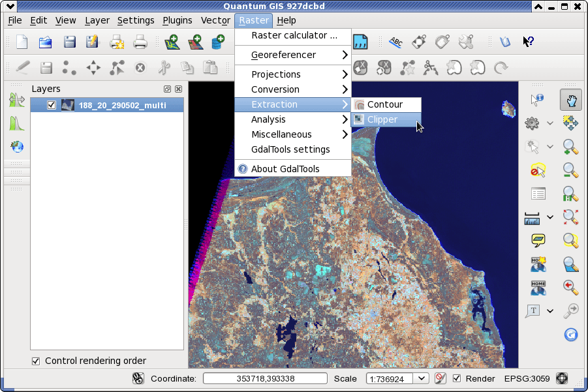Click Zoom last icon with red arrow
This screenshot has height=392, width=588.
570,288
